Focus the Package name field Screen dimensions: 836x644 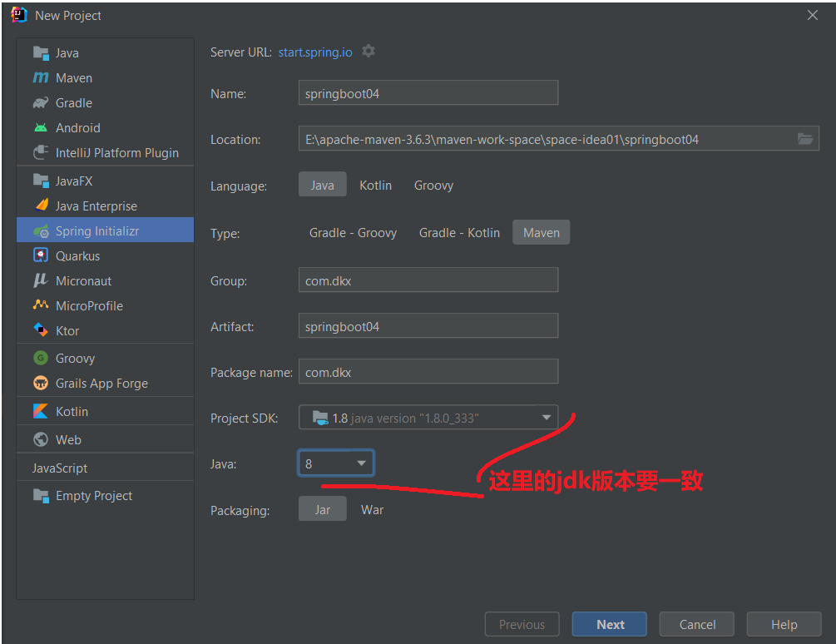[428, 372]
